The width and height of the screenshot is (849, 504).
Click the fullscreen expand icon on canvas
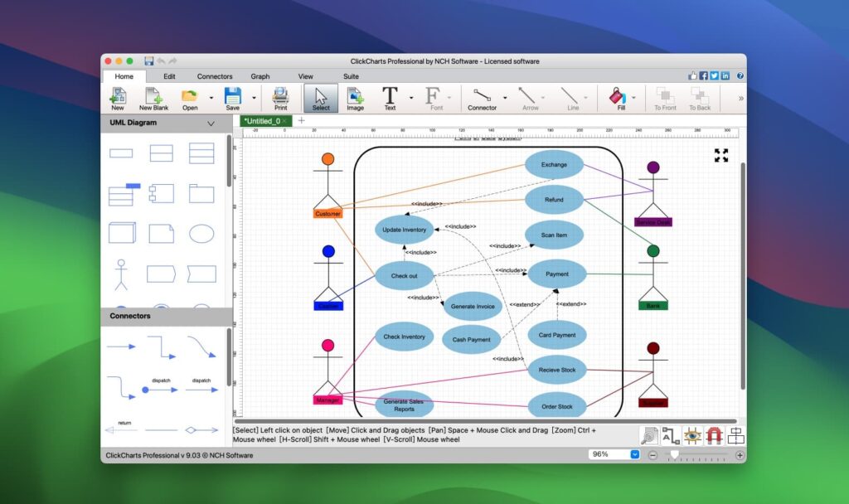pyautogui.click(x=721, y=155)
